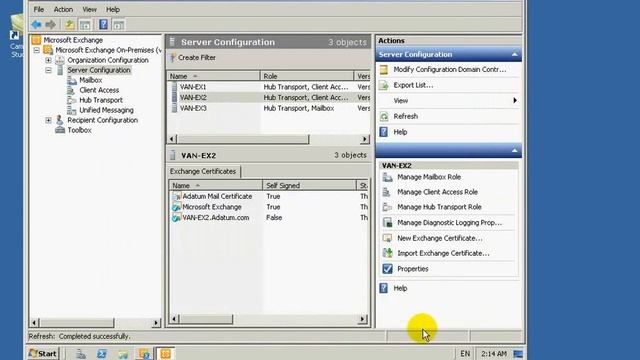640x360 pixels.
Task: Click the Server Manager quick launch icon
Action: (81, 354)
